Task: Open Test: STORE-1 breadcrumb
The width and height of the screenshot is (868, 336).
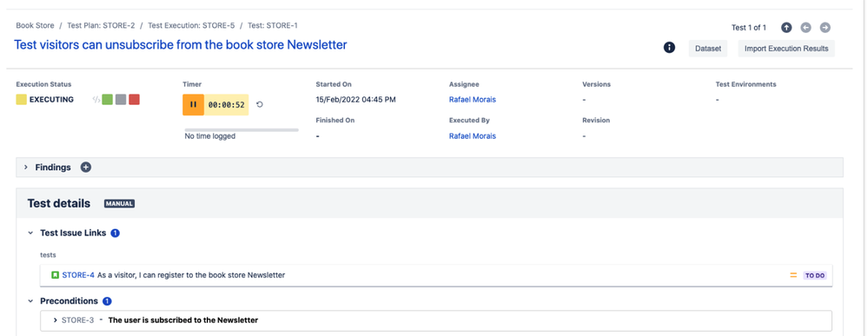Action: point(273,25)
